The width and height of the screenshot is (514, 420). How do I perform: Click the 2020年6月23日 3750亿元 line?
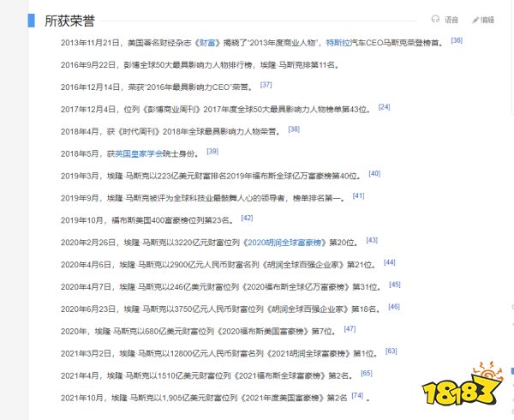pos(221,309)
